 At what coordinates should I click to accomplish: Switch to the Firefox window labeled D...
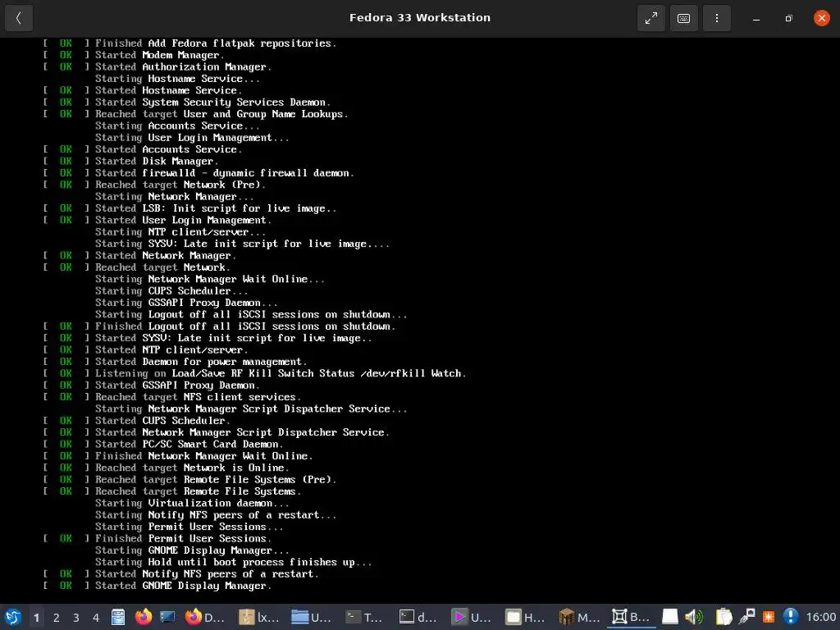[x=205, y=617]
